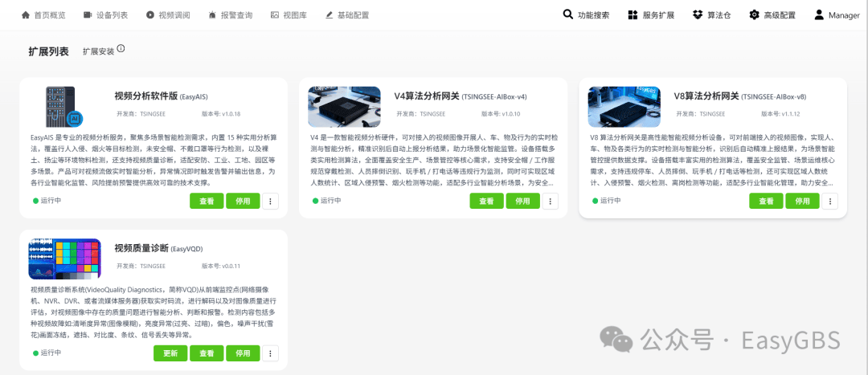Click the play icon beside 视频调阅
This screenshot has height=375, width=868.
tap(150, 15)
